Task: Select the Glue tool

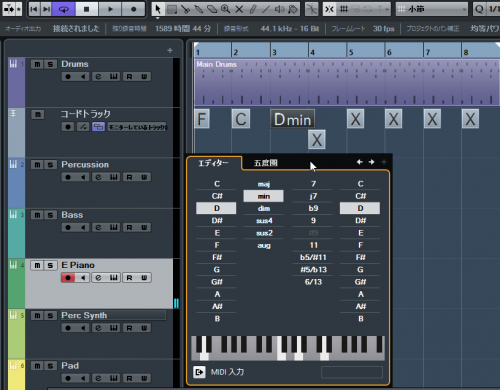Action: [x=199, y=9]
